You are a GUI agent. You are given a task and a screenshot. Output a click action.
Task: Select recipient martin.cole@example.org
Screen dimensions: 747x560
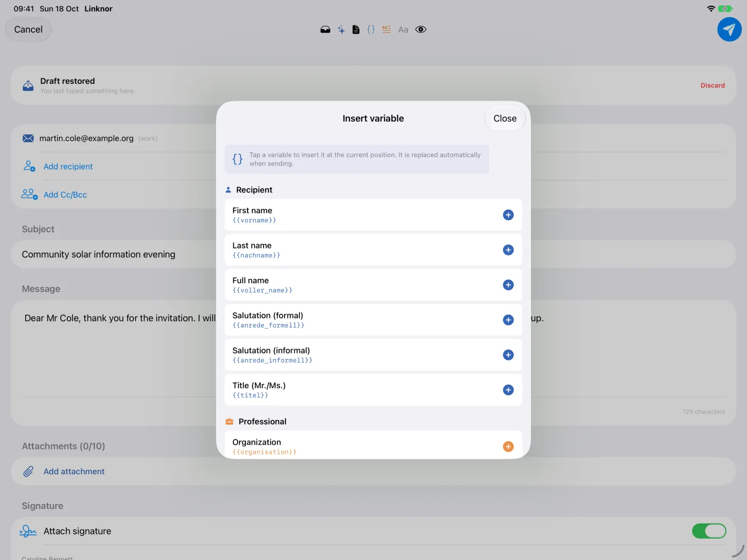(86, 138)
